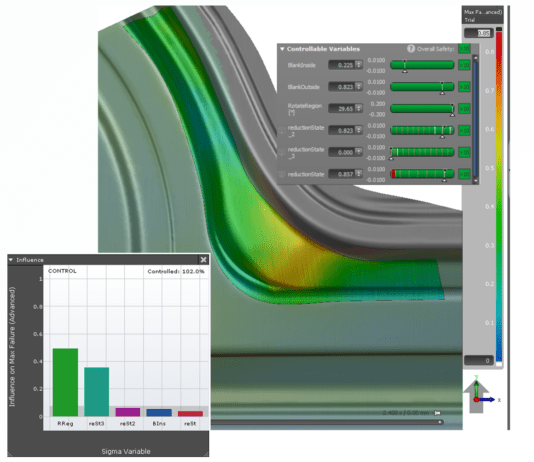Click the '2.400 s / 0.00 mm' time readout
The width and height of the screenshot is (534, 462).
coord(406,413)
